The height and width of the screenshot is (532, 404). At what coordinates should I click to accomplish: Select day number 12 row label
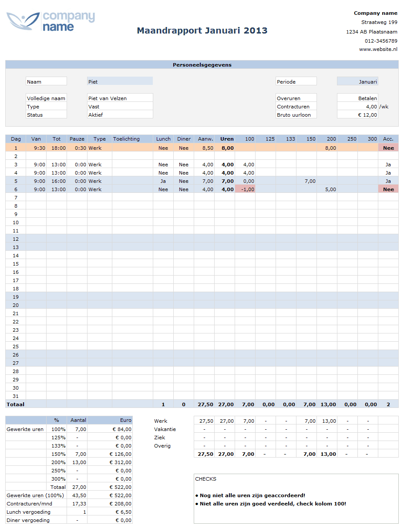tap(16, 239)
